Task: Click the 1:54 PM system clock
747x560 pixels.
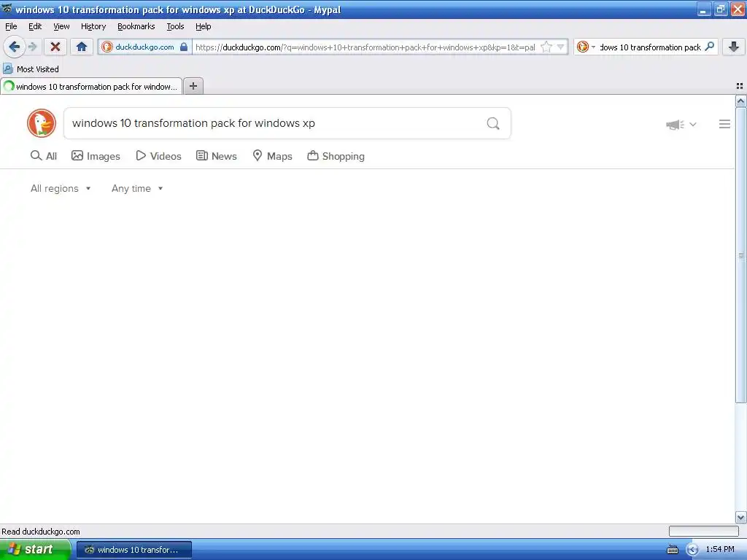Action: pyautogui.click(x=720, y=550)
